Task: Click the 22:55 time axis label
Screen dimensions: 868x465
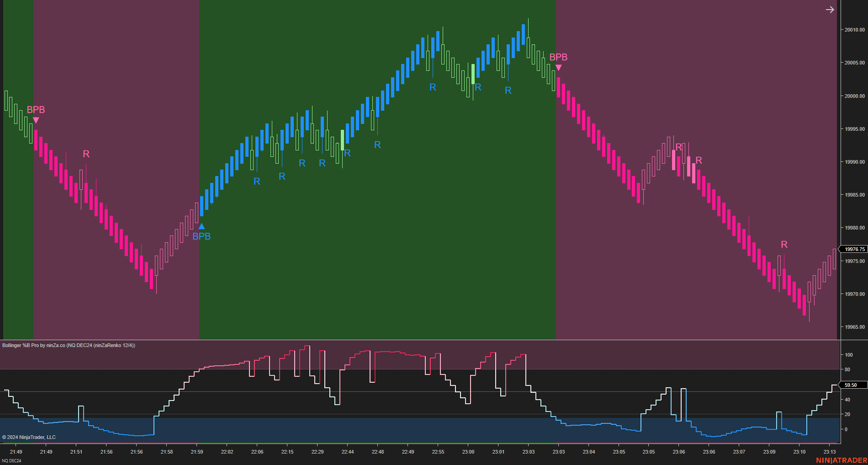Action: pyautogui.click(x=438, y=452)
